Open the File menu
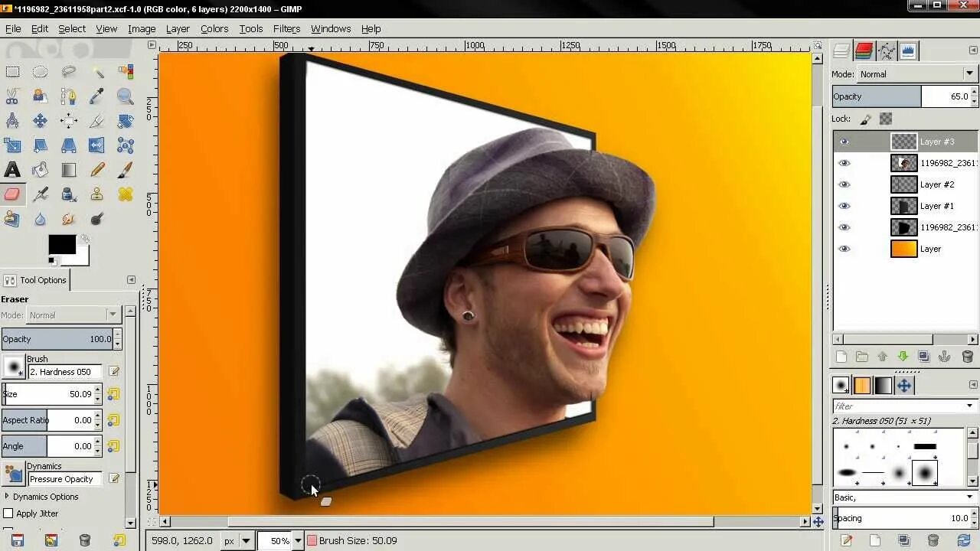The image size is (980, 551). [13, 28]
